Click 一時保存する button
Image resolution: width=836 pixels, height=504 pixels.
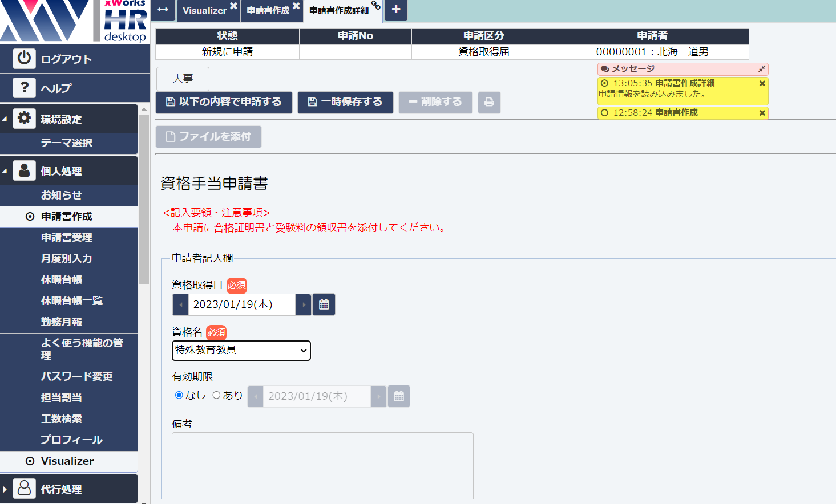point(345,103)
